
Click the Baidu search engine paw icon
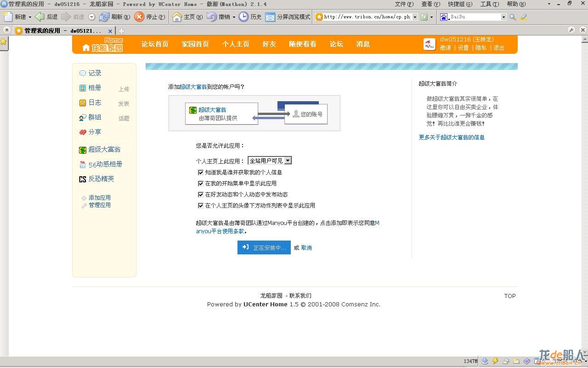click(x=444, y=17)
